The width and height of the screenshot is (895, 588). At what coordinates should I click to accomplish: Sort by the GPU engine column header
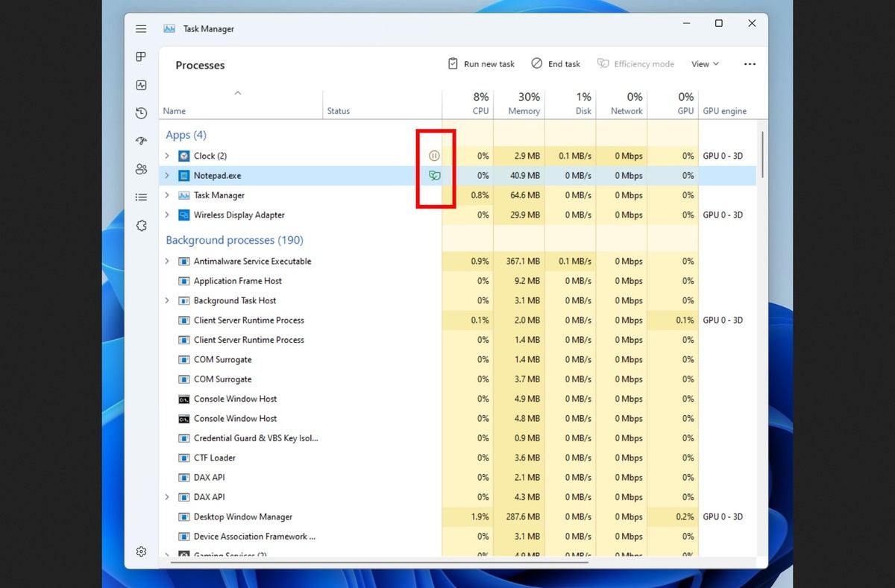tap(724, 111)
